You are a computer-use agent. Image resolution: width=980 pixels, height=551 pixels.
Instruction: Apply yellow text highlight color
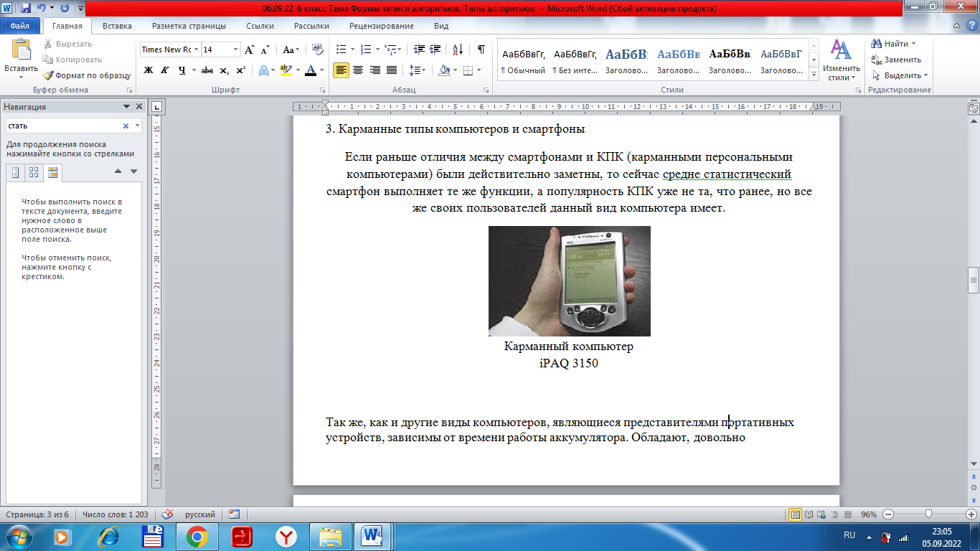coord(286,70)
